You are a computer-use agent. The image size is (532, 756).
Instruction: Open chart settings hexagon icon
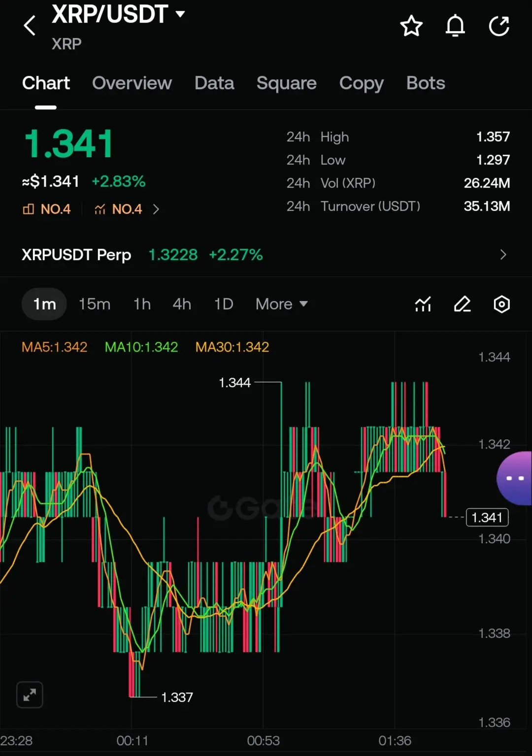point(501,304)
